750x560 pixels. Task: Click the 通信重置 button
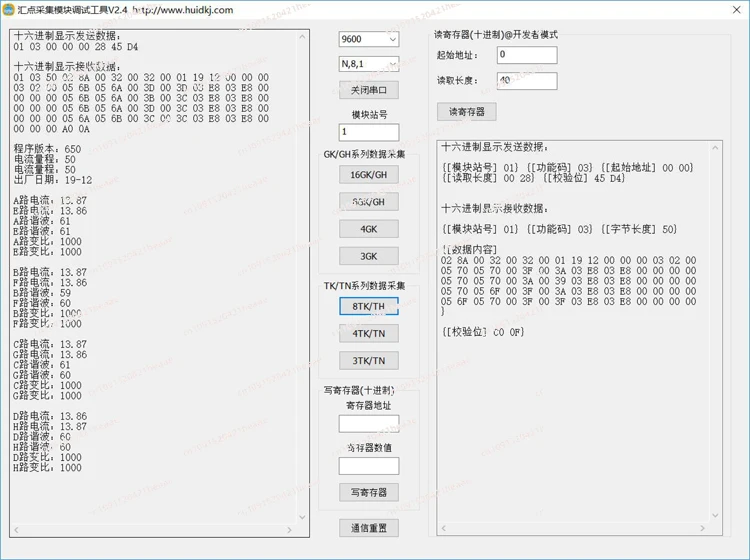tap(369, 528)
